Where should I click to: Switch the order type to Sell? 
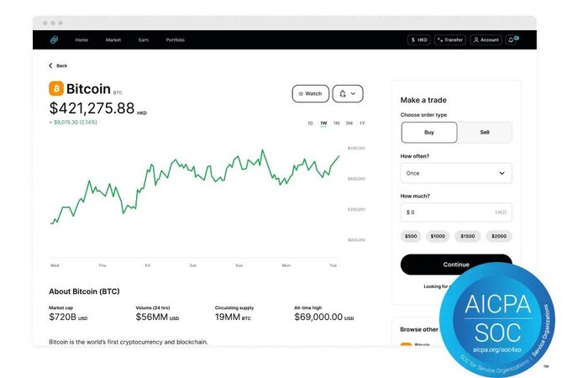pyautogui.click(x=485, y=133)
